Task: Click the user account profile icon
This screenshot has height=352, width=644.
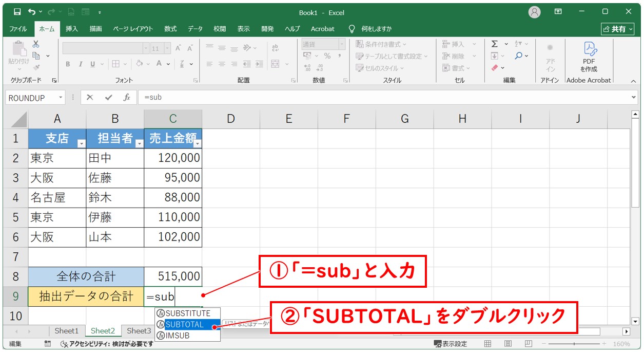Action: tap(535, 12)
